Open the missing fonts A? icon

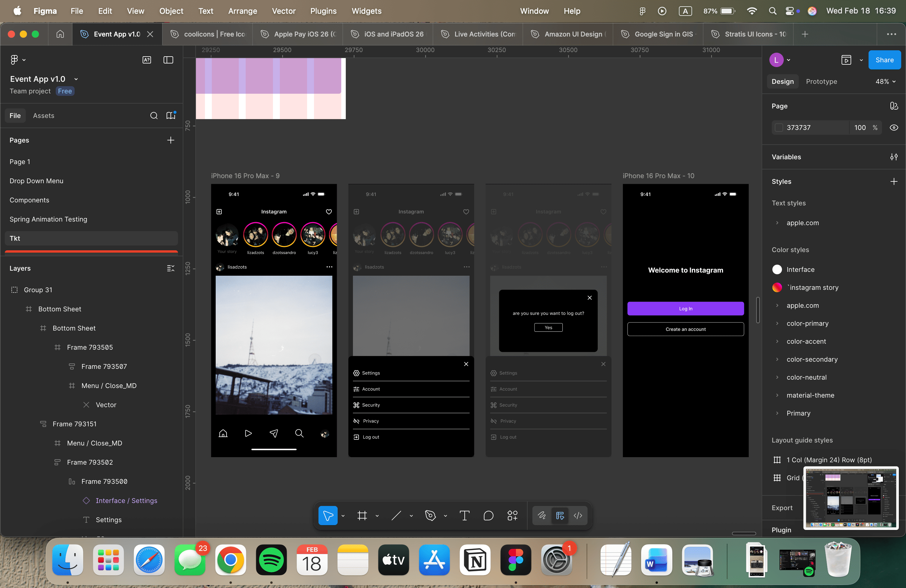147,60
